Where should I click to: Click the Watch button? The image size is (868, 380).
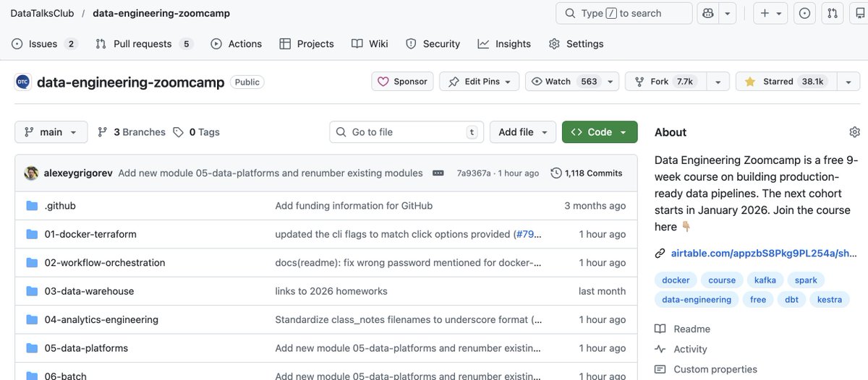(x=564, y=82)
